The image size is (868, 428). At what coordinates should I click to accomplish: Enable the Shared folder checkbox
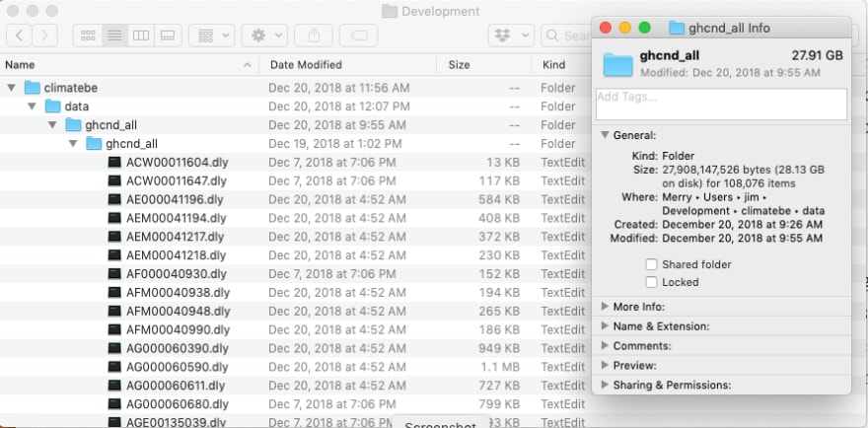(x=652, y=264)
